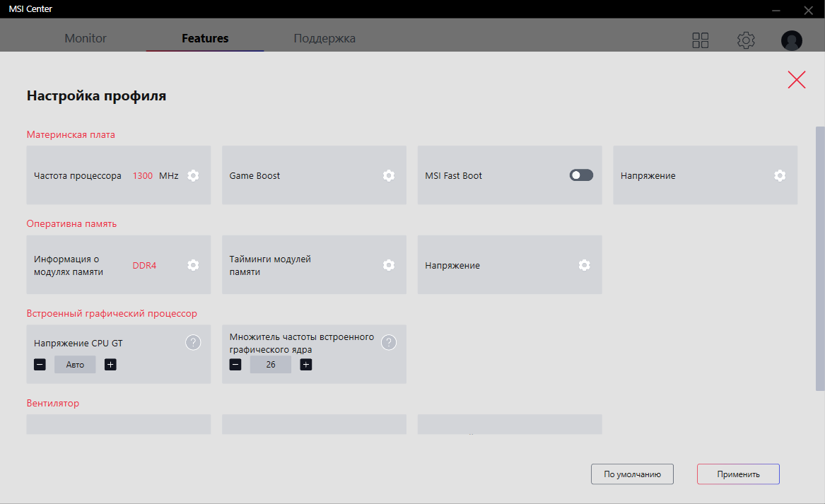The width and height of the screenshot is (825, 504).
Task: Open memory voltage settings gear
Action: (584, 265)
